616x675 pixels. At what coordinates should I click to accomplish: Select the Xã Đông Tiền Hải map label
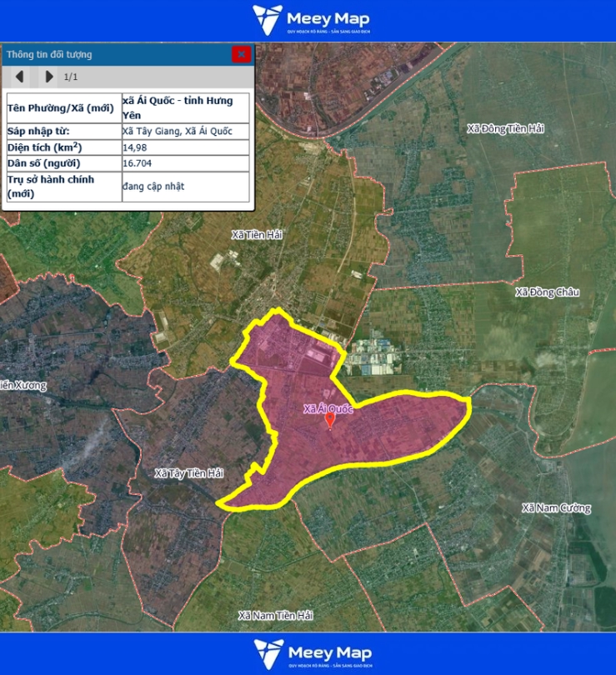click(505, 128)
